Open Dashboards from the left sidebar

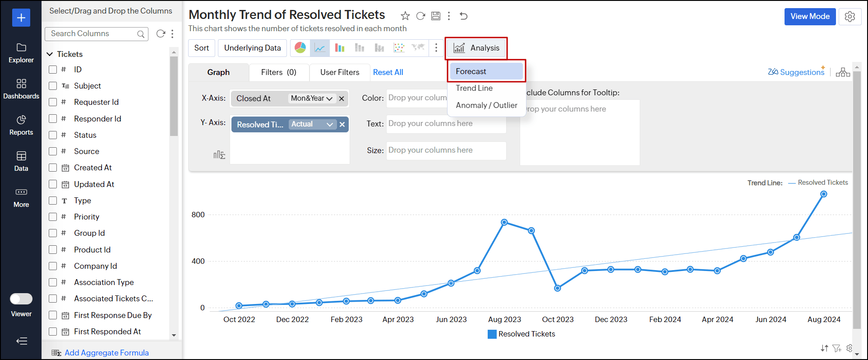pyautogui.click(x=21, y=89)
